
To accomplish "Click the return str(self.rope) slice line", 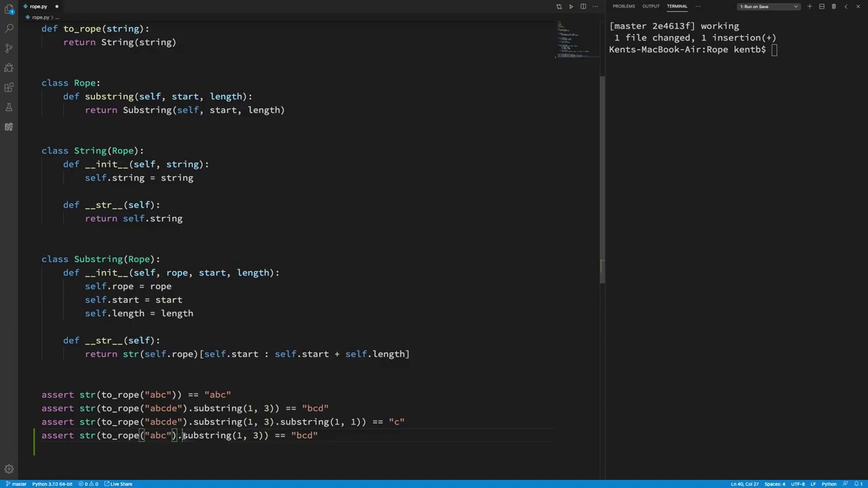I will [247, 354].
